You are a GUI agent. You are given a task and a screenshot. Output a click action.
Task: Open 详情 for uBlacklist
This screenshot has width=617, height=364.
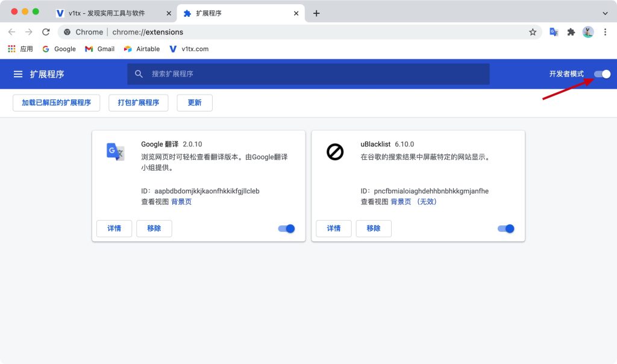pos(334,228)
